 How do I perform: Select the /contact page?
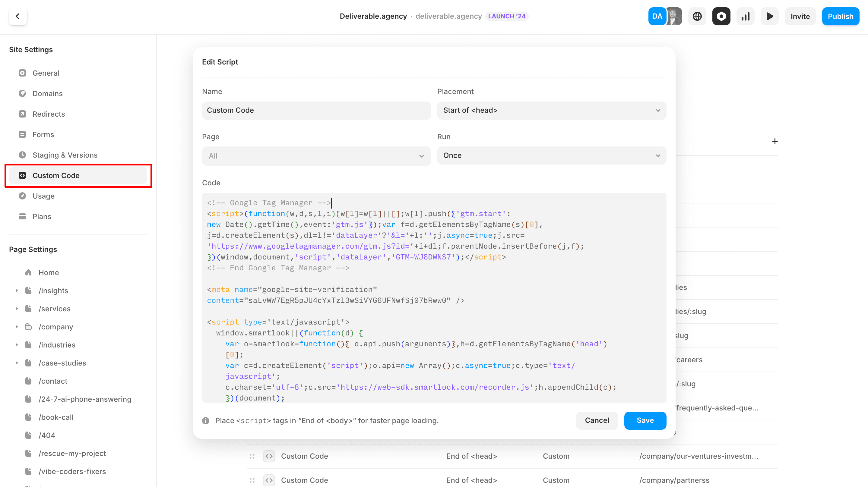(53, 381)
